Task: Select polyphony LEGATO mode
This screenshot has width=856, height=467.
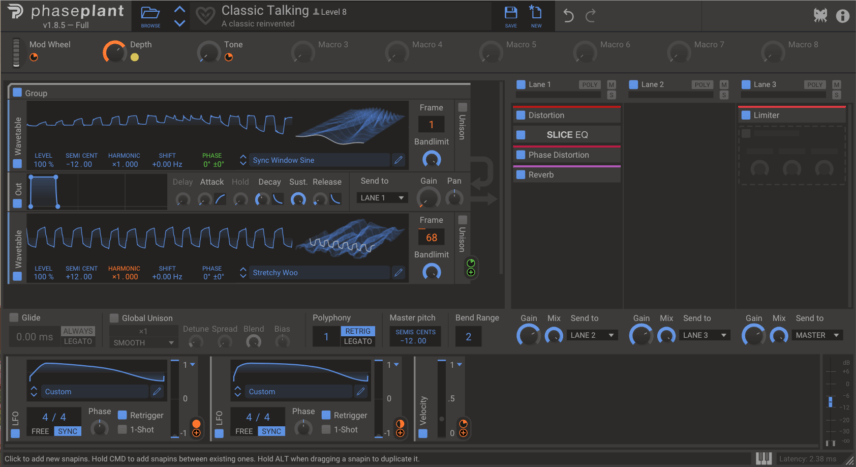Action: pos(358,341)
